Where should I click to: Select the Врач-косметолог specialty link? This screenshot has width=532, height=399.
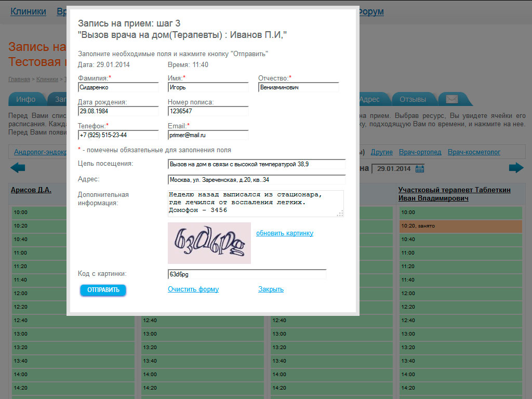[474, 152]
